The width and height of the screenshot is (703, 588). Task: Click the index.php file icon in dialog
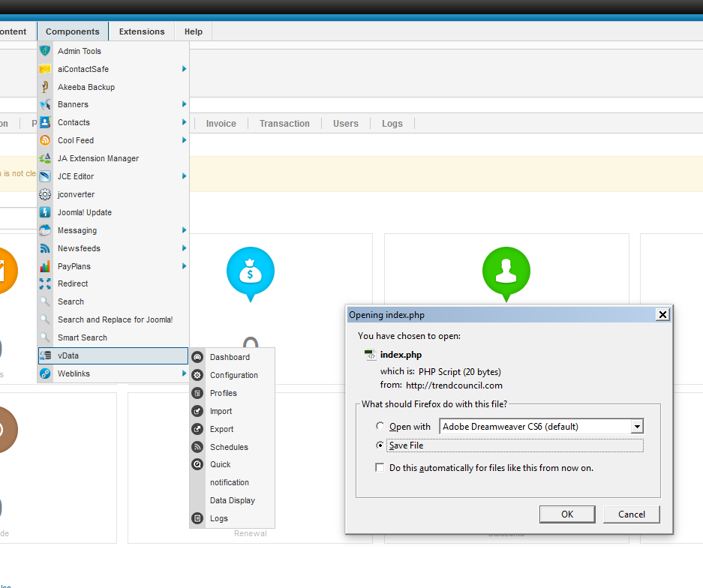(370, 355)
